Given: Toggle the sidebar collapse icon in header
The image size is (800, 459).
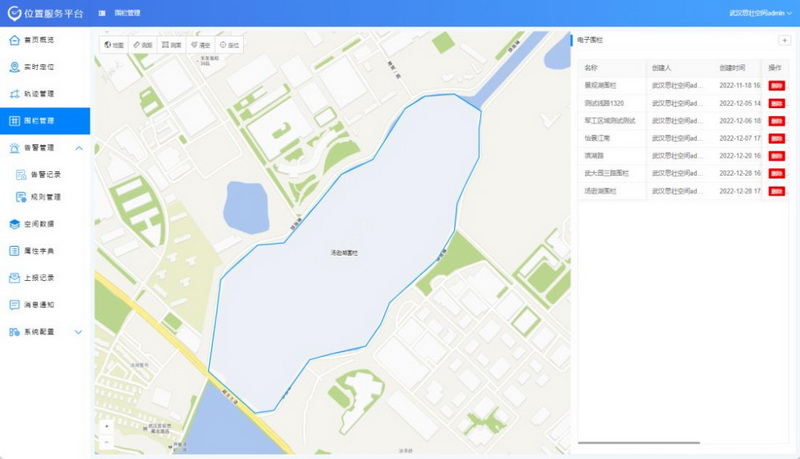Looking at the screenshot, I should coord(103,13).
